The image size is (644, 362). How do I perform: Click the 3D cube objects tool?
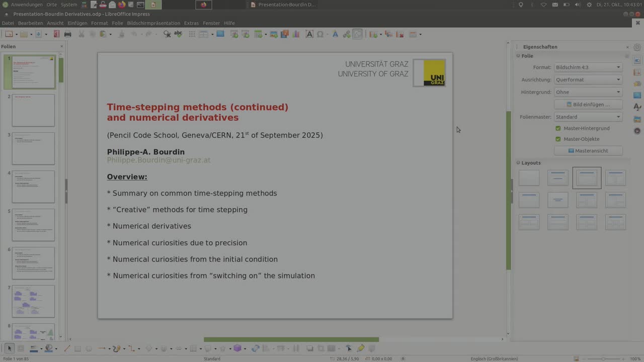tap(237, 348)
